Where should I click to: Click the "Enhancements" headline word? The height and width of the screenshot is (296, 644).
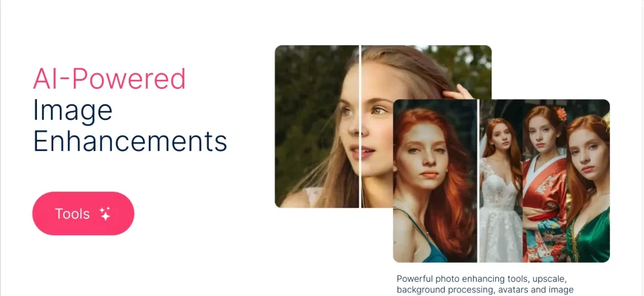[x=130, y=141]
